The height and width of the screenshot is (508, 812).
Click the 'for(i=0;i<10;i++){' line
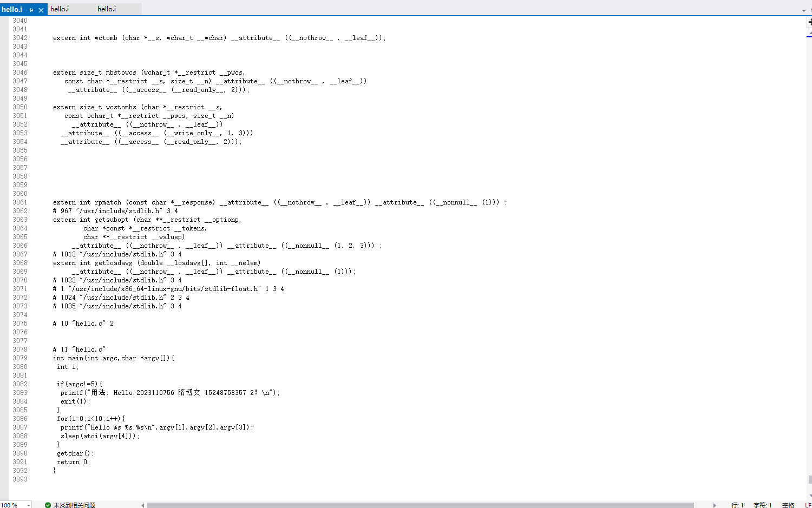point(91,419)
